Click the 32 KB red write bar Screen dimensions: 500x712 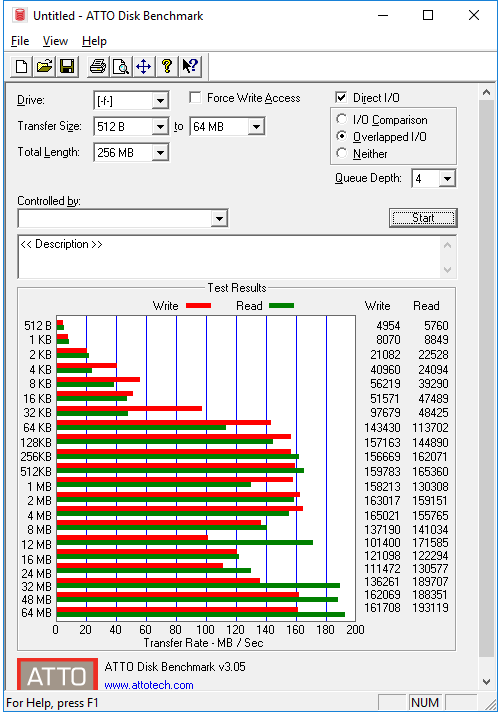tap(129, 408)
